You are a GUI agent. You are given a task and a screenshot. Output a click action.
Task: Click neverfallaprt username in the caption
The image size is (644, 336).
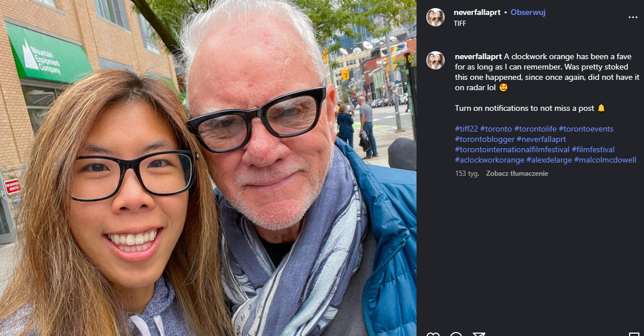[x=478, y=57]
